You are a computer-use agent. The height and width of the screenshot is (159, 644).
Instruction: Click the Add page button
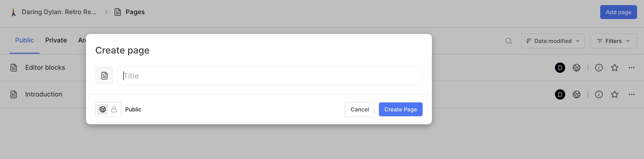[618, 12]
